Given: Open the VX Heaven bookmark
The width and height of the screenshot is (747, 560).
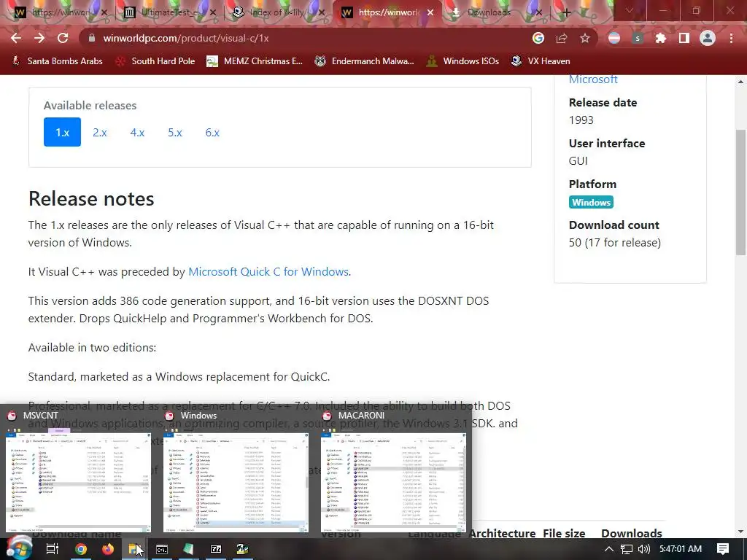Looking at the screenshot, I should point(541,61).
